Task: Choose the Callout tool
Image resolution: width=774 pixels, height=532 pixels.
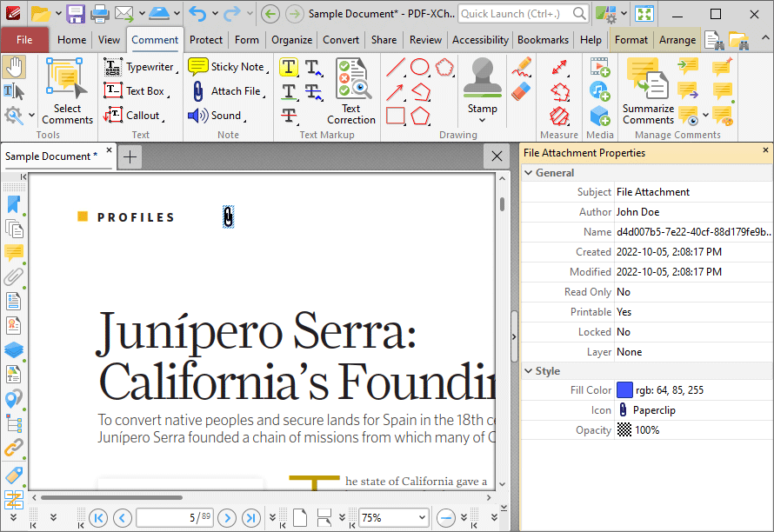Action: point(134,116)
